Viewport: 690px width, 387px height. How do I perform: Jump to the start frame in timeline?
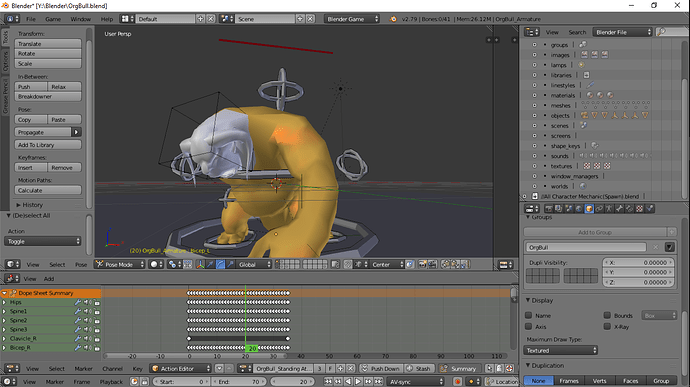pos(328,382)
